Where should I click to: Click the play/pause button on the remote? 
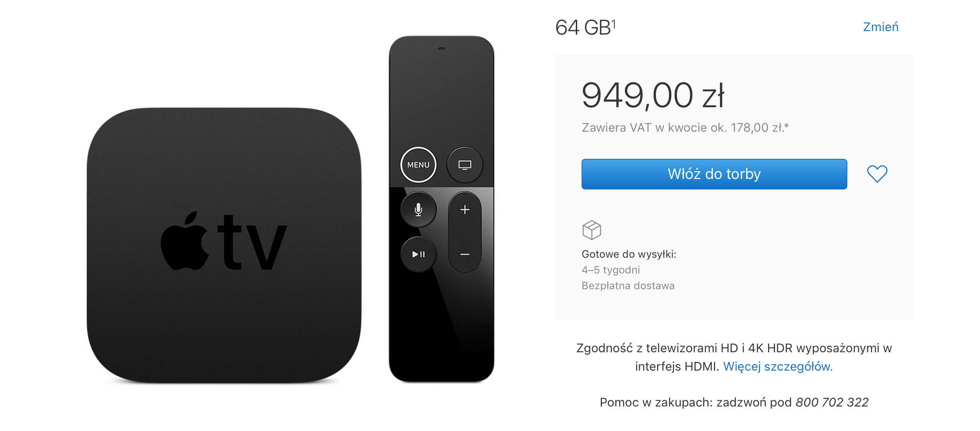coord(418,254)
